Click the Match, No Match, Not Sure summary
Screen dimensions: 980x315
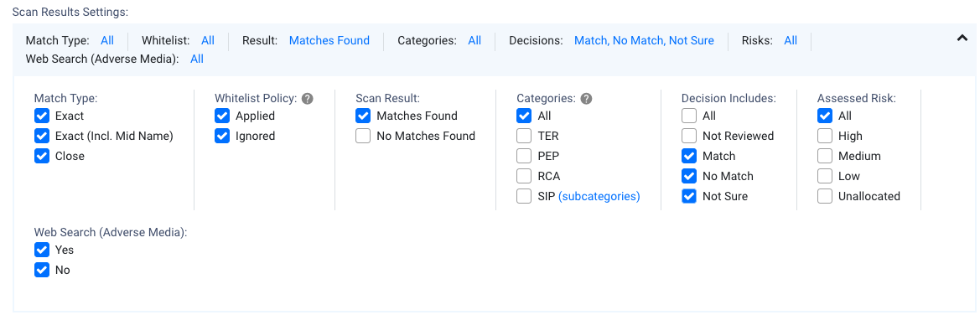point(645,40)
